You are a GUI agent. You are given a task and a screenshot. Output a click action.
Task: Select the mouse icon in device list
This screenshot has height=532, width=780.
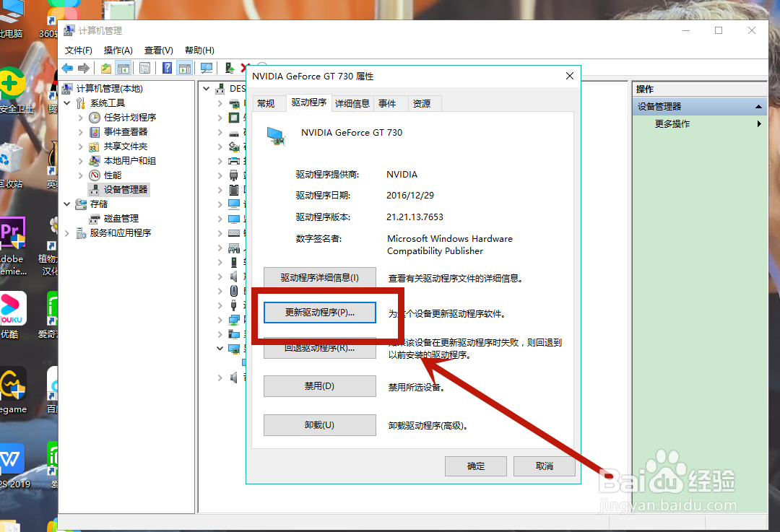pos(234,291)
